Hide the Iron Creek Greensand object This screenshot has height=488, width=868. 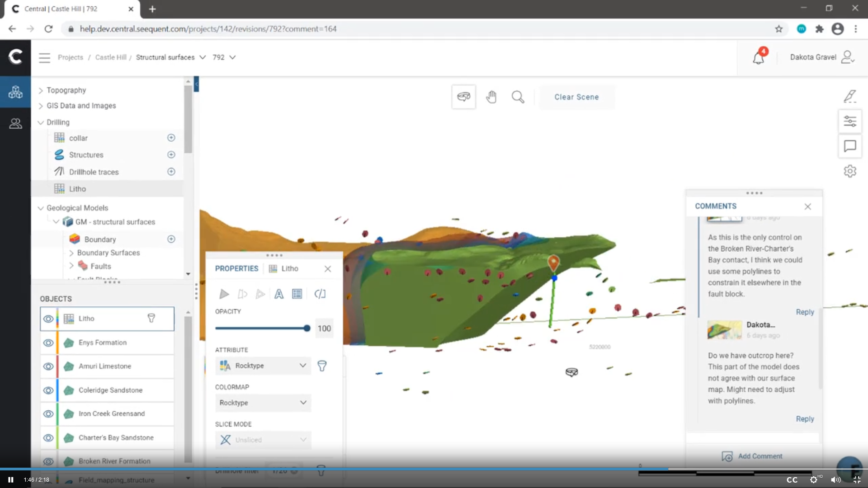point(48,414)
